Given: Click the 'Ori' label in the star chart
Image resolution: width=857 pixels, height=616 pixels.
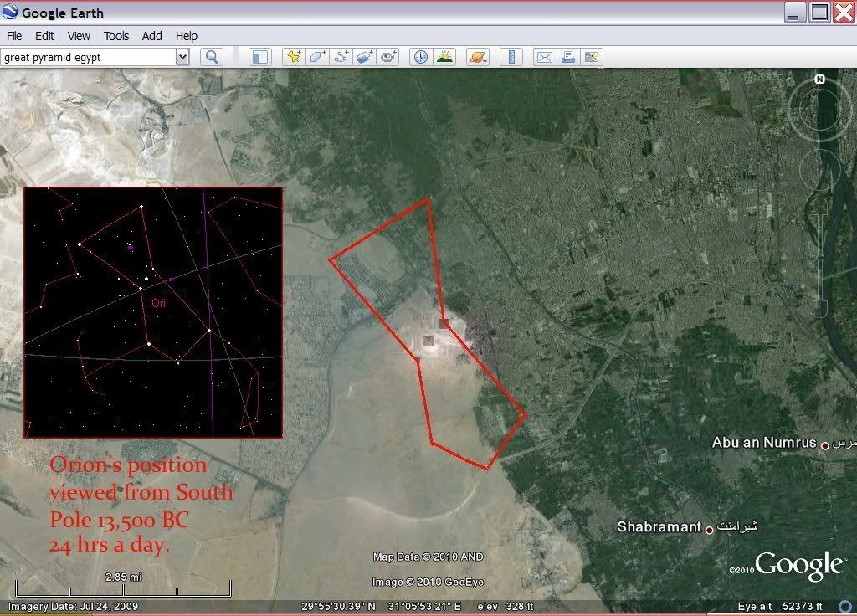Looking at the screenshot, I should point(158,303).
